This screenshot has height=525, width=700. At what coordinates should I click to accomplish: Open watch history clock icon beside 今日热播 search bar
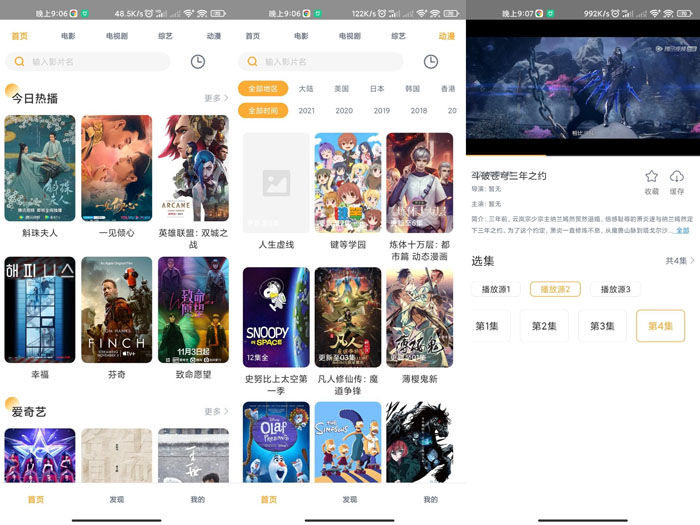(198, 61)
